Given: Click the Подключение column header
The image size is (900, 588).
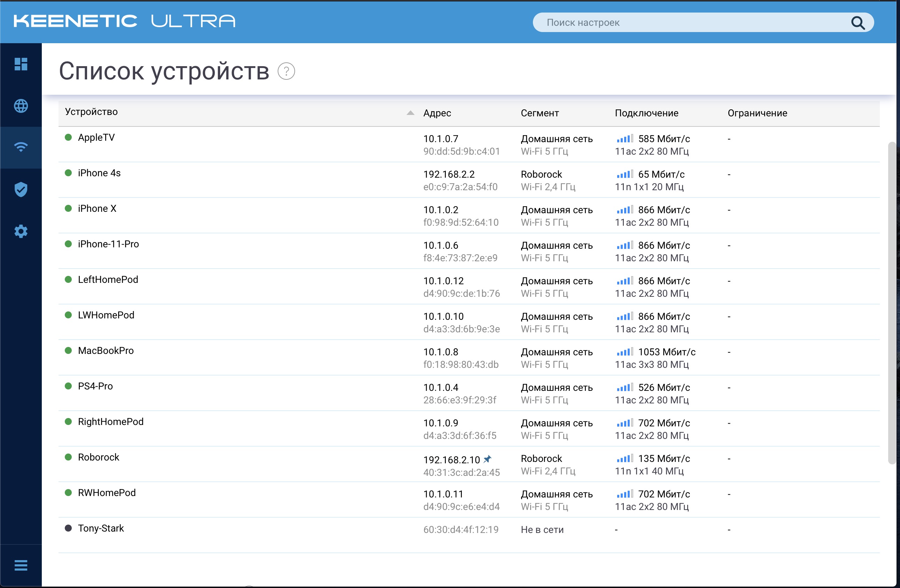Looking at the screenshot, I should [x=647, y=113].
